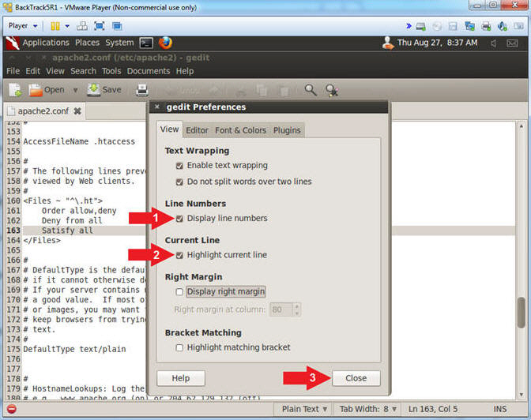Viewport: 531px width, 420px height.
Task: Click the VMware hard disk device icon
Action: tap(421, 26)
